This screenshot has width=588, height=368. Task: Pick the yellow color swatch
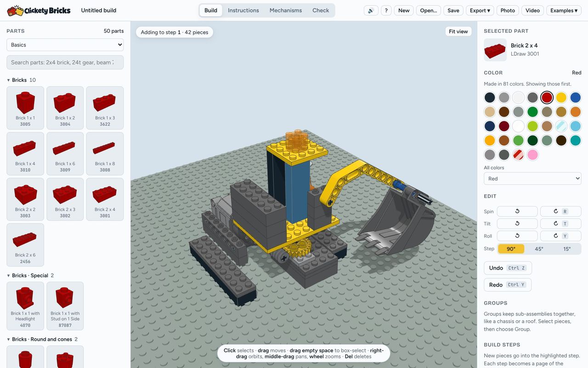[x=561, y=98]
